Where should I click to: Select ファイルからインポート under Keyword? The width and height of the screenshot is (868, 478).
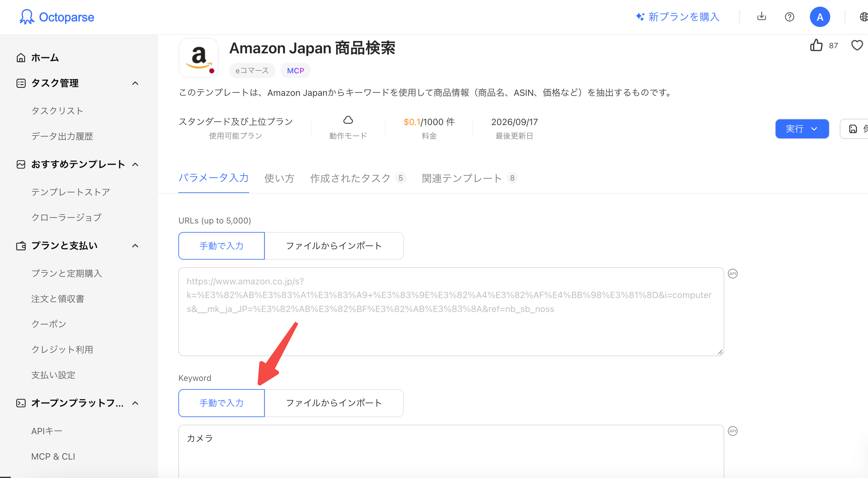[x=334, y=403]
